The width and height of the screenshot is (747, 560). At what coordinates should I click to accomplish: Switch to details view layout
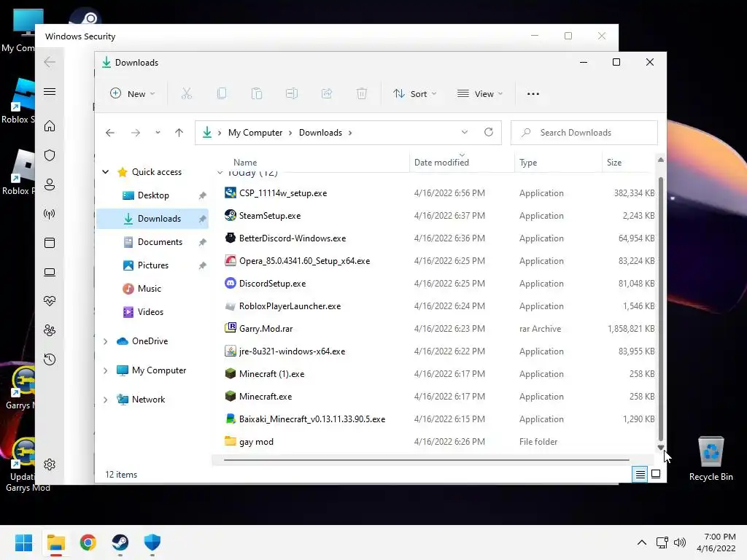tap(640, 474)
